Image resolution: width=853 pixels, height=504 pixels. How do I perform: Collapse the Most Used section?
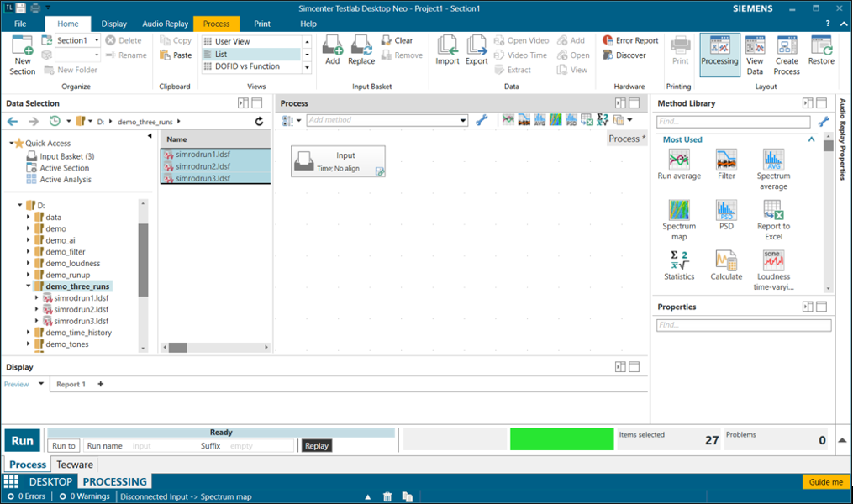(811, 139)
